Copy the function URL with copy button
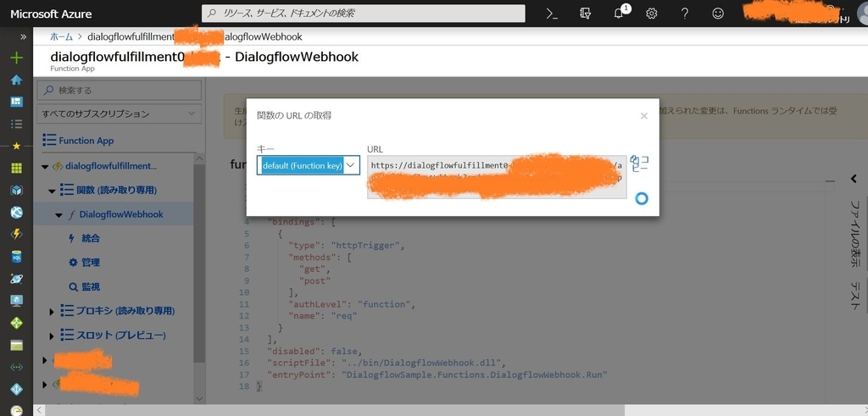The height and width of the screenshot is (416, 868). click(x=639, y=164)
